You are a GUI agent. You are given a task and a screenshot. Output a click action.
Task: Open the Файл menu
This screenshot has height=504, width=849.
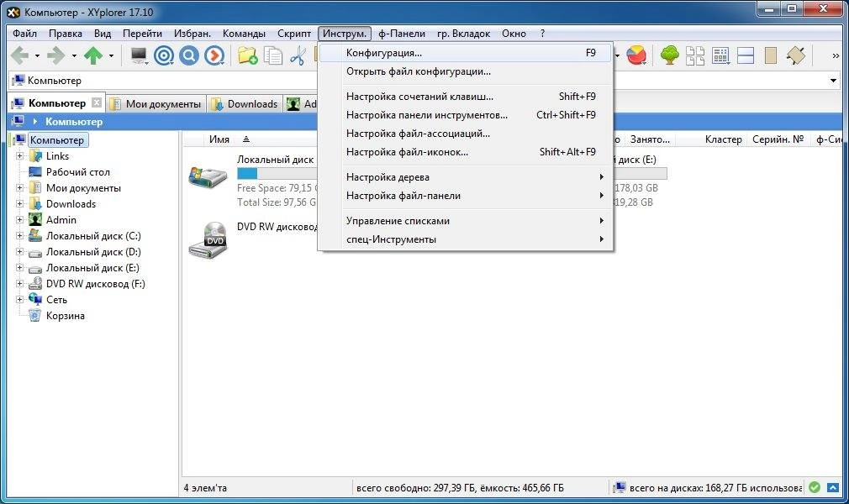[25, 34]
